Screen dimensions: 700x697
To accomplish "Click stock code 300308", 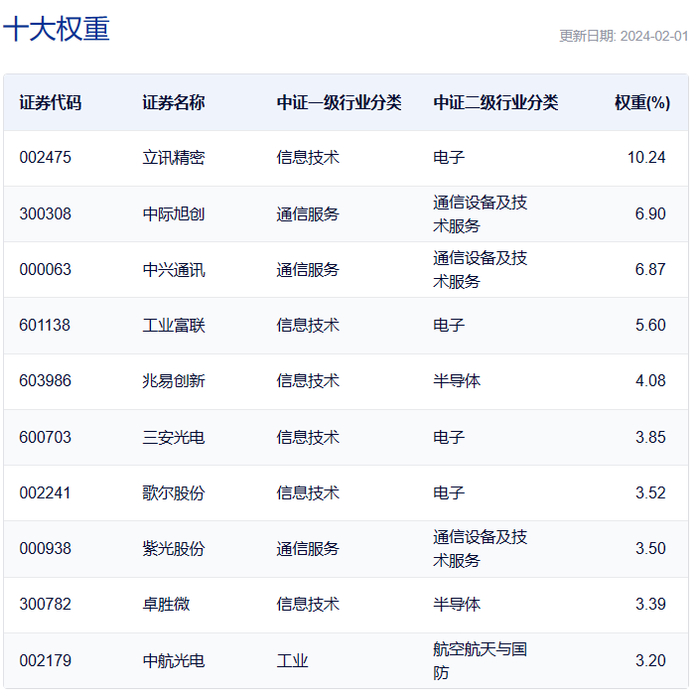I will pos(45,214).
